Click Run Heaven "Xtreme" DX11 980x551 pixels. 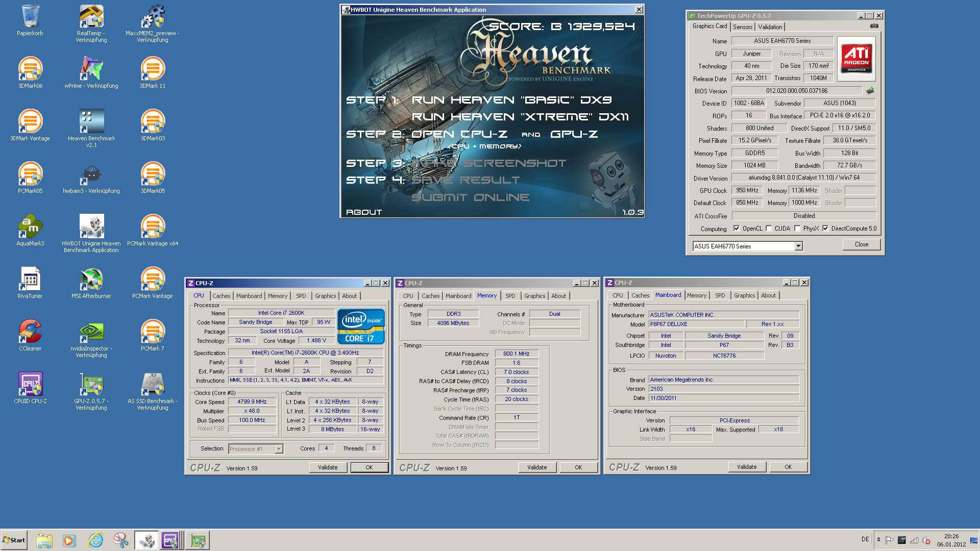click(520, 117)
